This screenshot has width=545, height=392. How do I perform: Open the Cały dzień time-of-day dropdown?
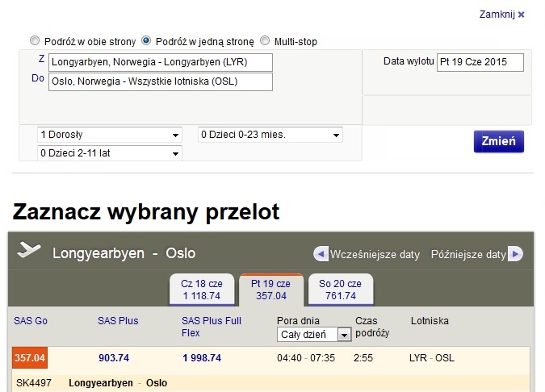pos(314,335)
